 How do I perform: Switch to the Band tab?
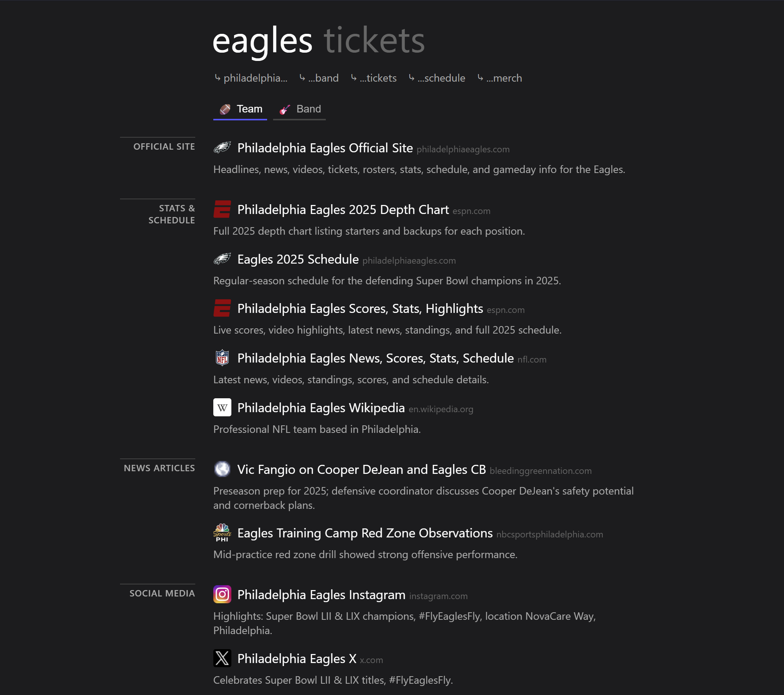tap(299, 109)
